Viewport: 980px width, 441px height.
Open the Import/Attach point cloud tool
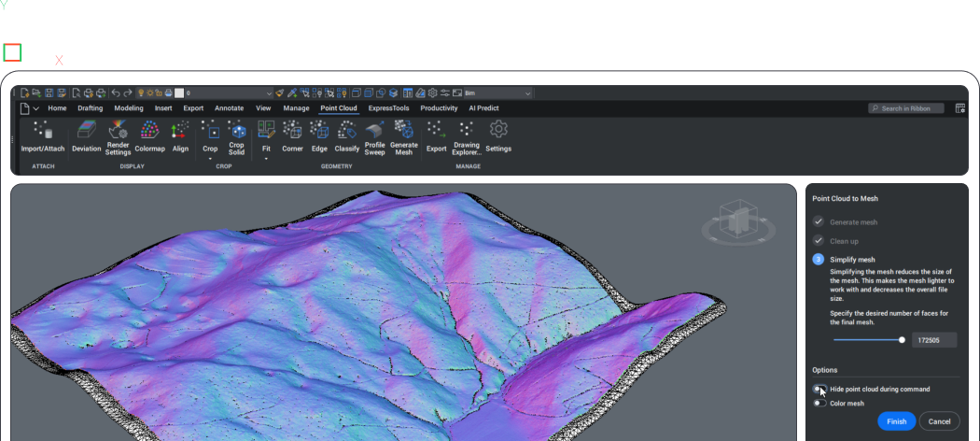pos(43,137)
